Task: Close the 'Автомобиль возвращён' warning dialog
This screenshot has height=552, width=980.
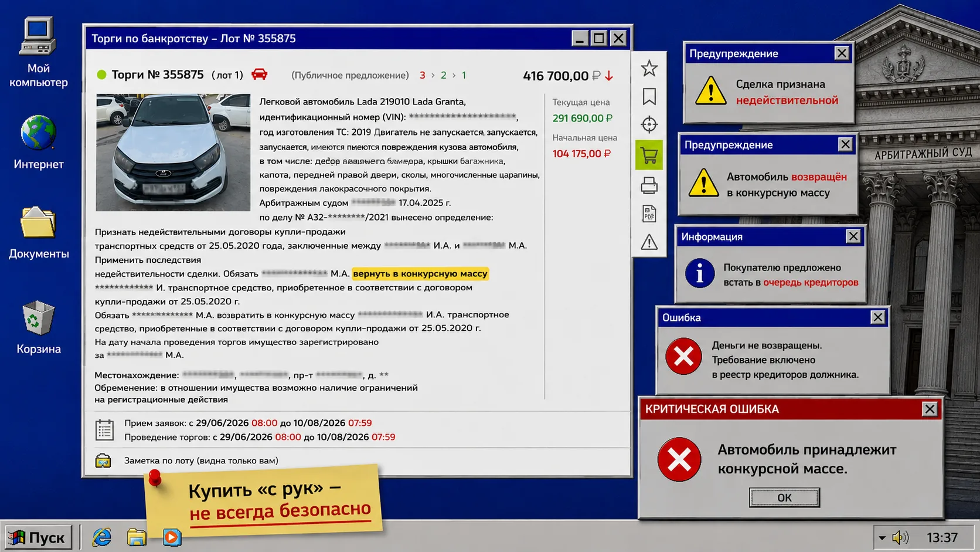Action: [x=845, y=144]
